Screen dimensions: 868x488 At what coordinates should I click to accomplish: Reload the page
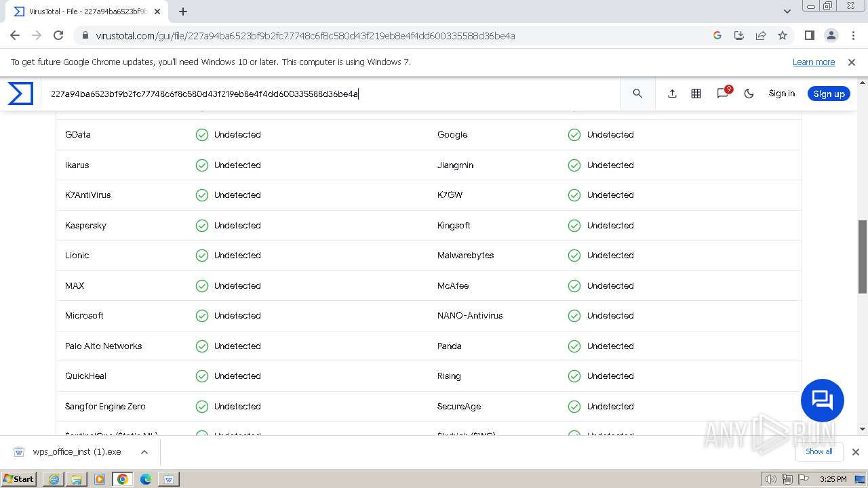click(x=58, y=35)
